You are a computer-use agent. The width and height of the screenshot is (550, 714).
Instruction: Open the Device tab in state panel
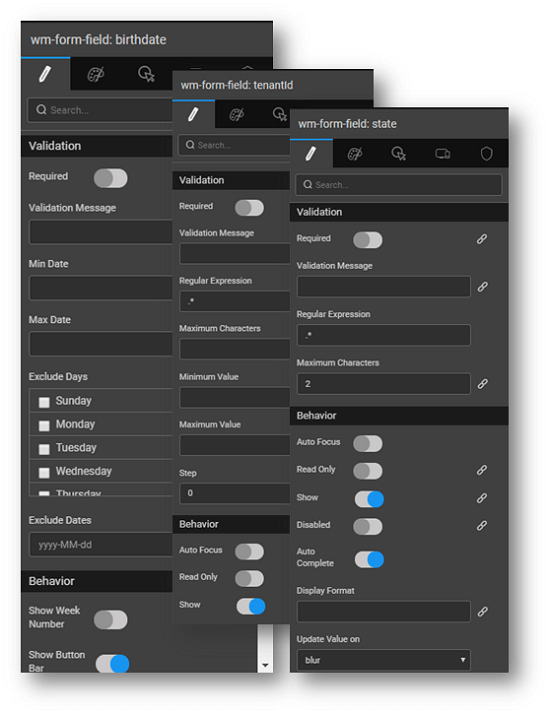pos(442,154)
